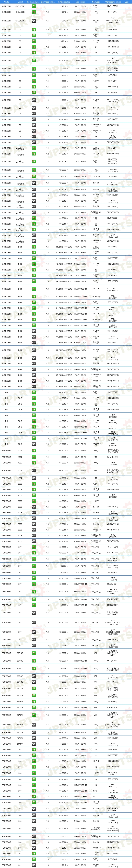Click the Marka column header
This screenshot has width=132, height=868.
(6, 2)
